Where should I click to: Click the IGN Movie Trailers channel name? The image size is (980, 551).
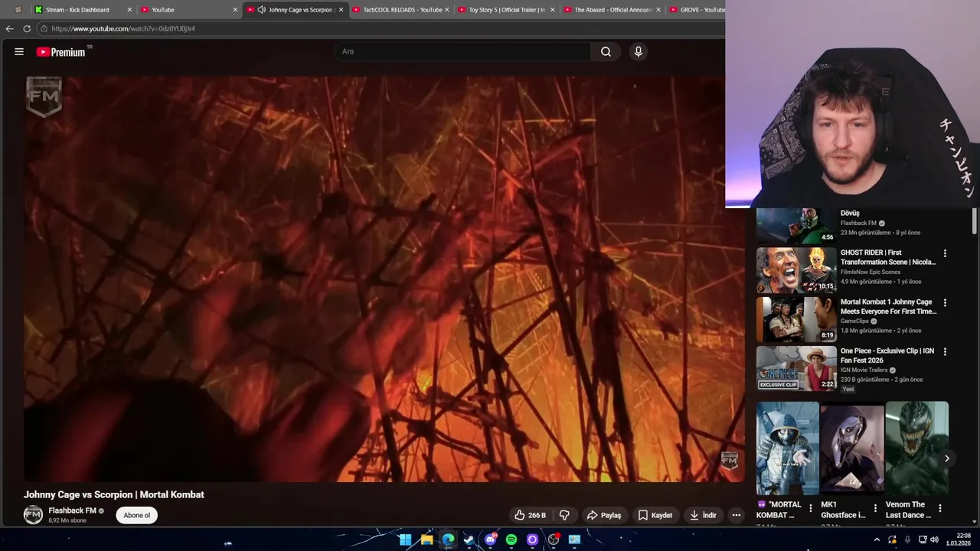click(x=864, y=370)
